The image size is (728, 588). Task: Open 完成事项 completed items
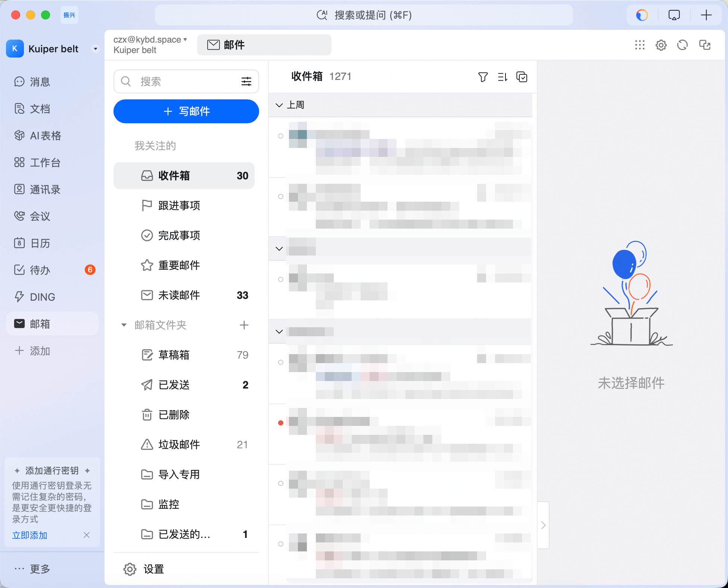click(x=184, y=235)
